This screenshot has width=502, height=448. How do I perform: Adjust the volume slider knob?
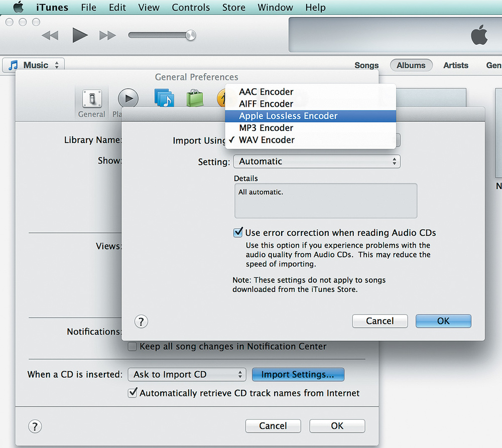click(190, 35)
